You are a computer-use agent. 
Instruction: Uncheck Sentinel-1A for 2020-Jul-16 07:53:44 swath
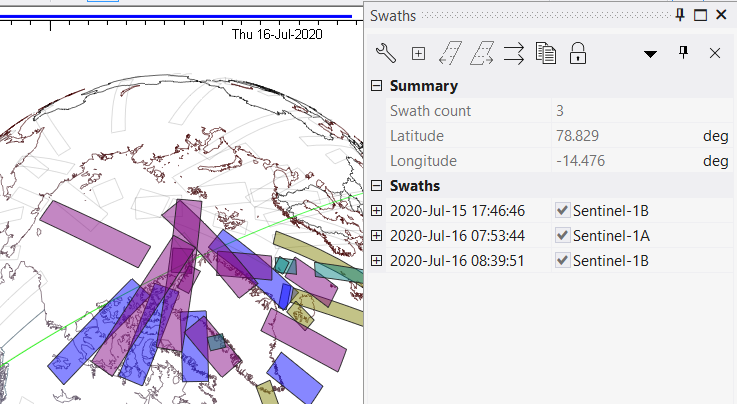point(563,235)
